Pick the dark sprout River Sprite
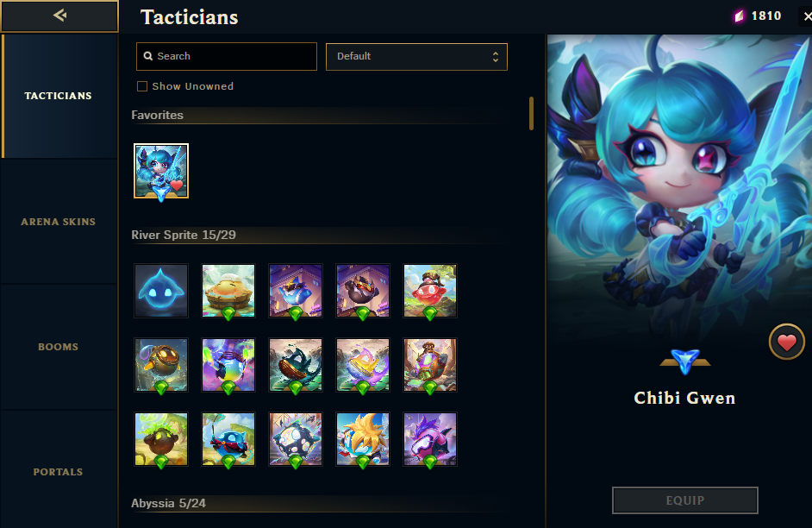812x528 pixels. (x=161, y=439)
